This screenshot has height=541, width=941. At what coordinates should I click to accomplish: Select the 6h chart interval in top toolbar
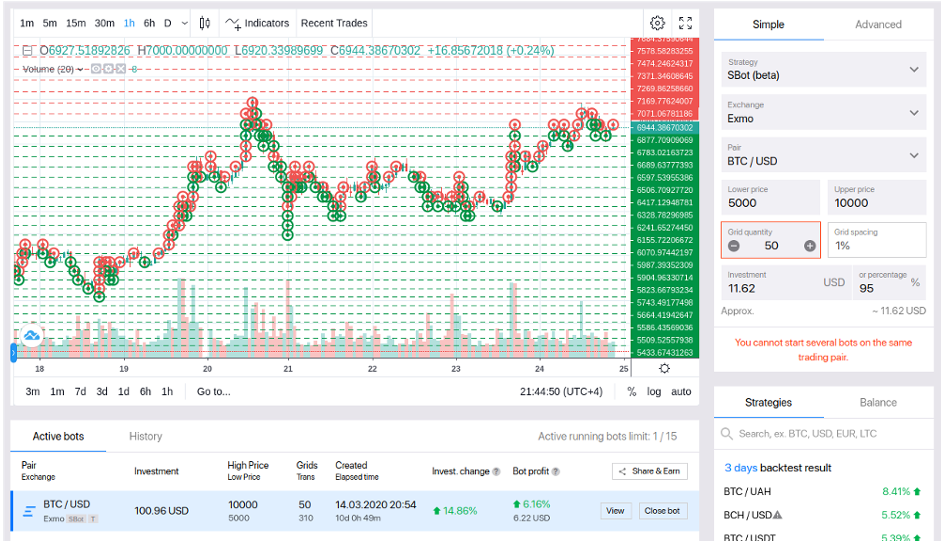pyautogui.click(x=149, y=23)
